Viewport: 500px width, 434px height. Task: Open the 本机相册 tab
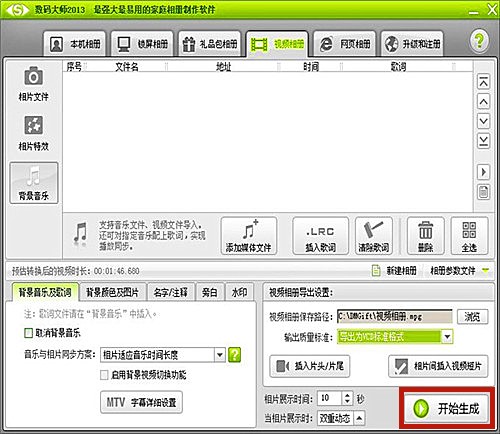pos(75,44)
